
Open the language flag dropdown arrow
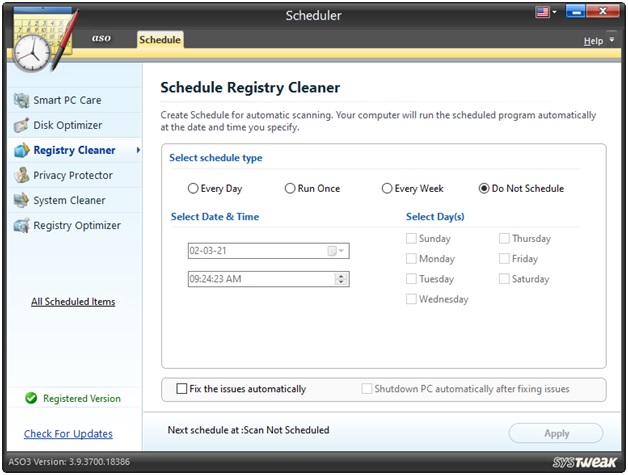(x=555, y=12)
